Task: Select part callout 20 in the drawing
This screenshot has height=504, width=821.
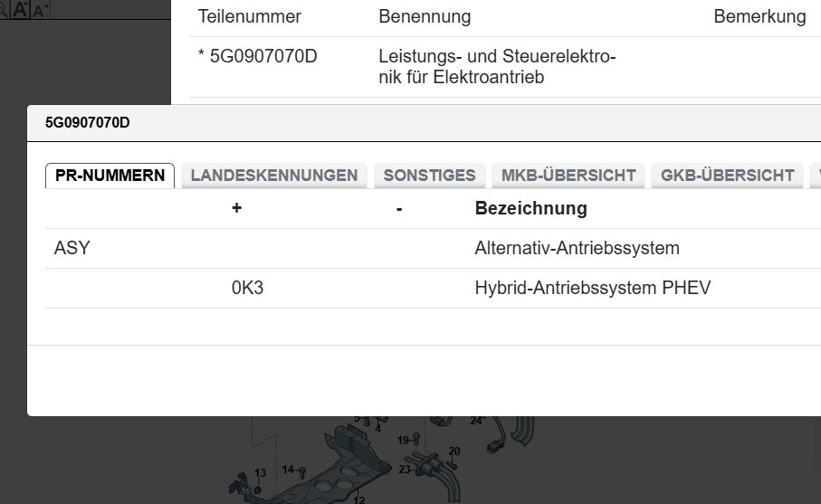Action: pos(454,451)
